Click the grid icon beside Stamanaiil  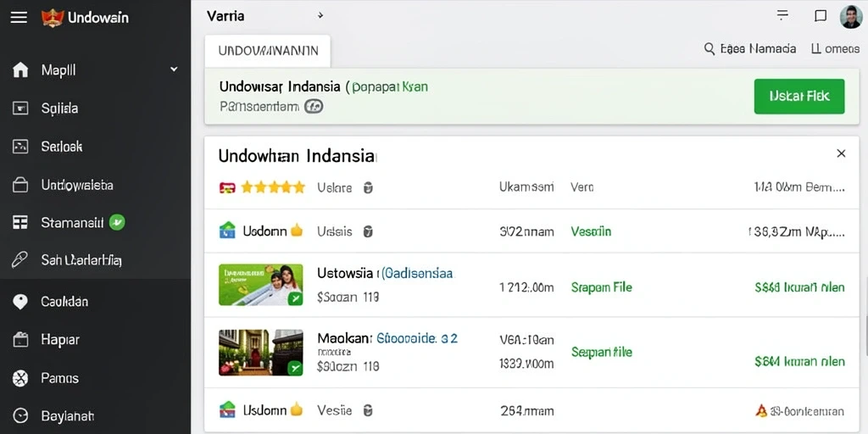point(20,223)
